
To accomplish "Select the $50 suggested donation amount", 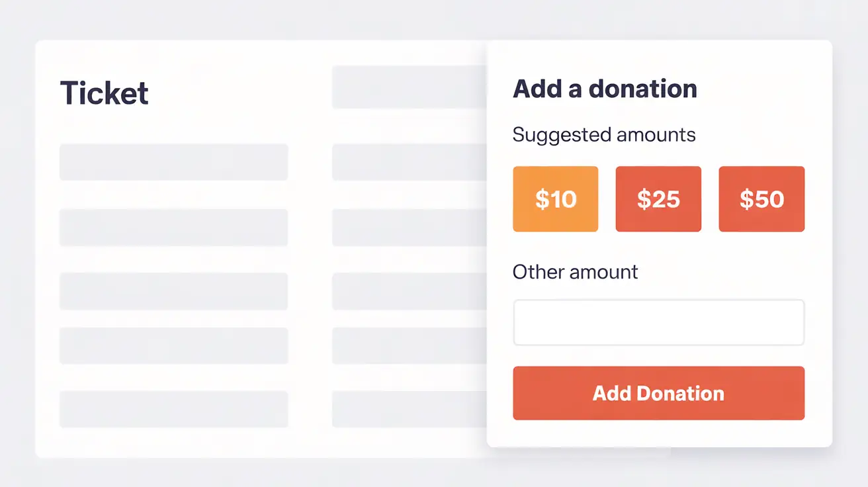I will pyautogui.click(x=761, y=199).
